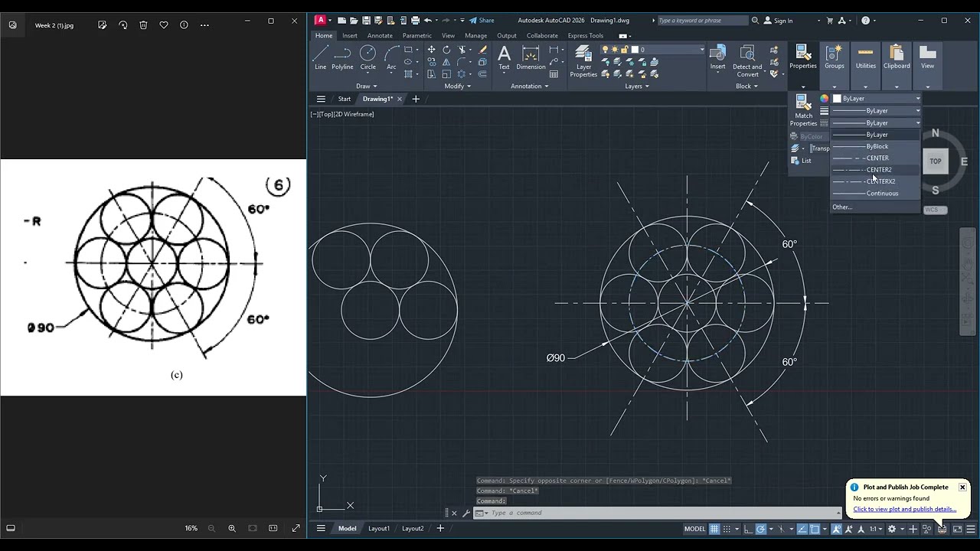
Task: Click the Copy tool in Modify panel
Action: (x=432, y=62)
